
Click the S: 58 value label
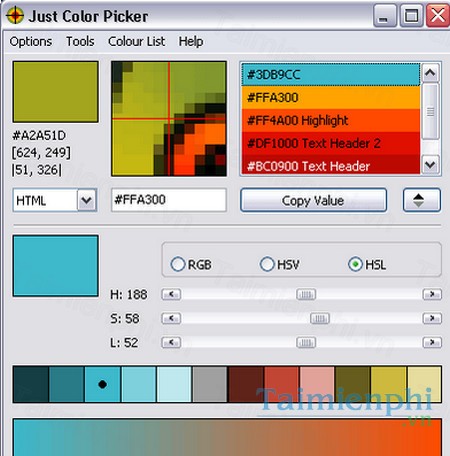point(125,319)
